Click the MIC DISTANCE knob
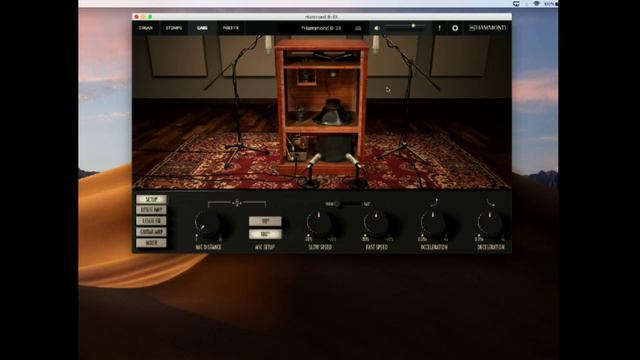 [207, 224]
